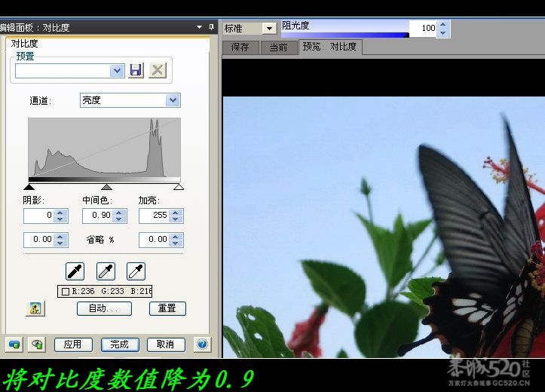The image size is (545, 392).
Task: Click the blue panel mode icon at bottom left
Action: [x=14, y=345]
